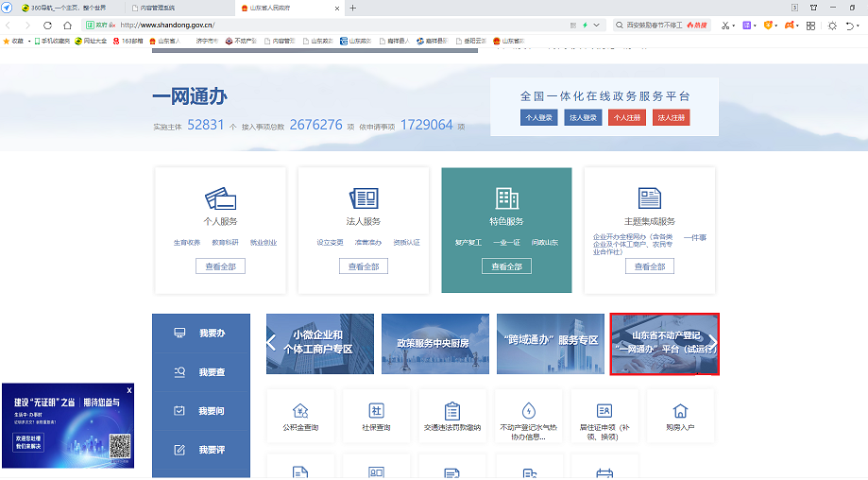Click the 个人登录 button
This screenshot has height=480, width=868.
538,117
